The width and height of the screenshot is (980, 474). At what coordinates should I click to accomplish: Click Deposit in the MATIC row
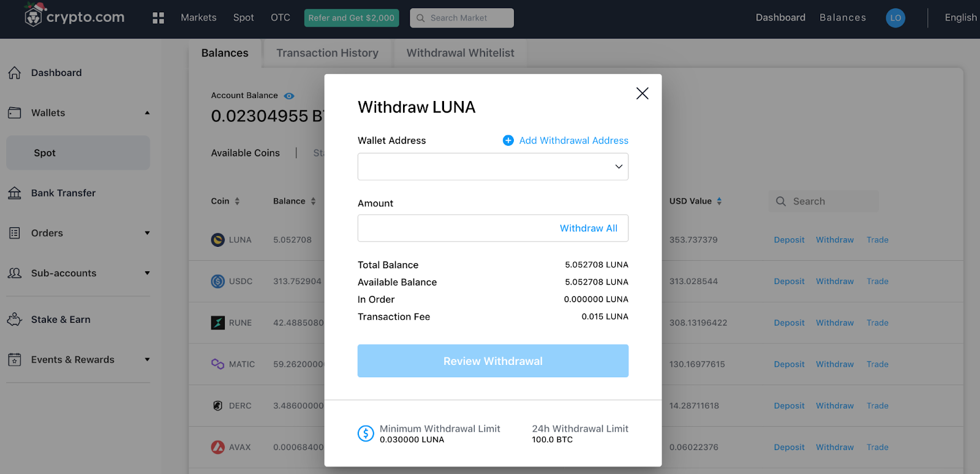pos(789,364)
